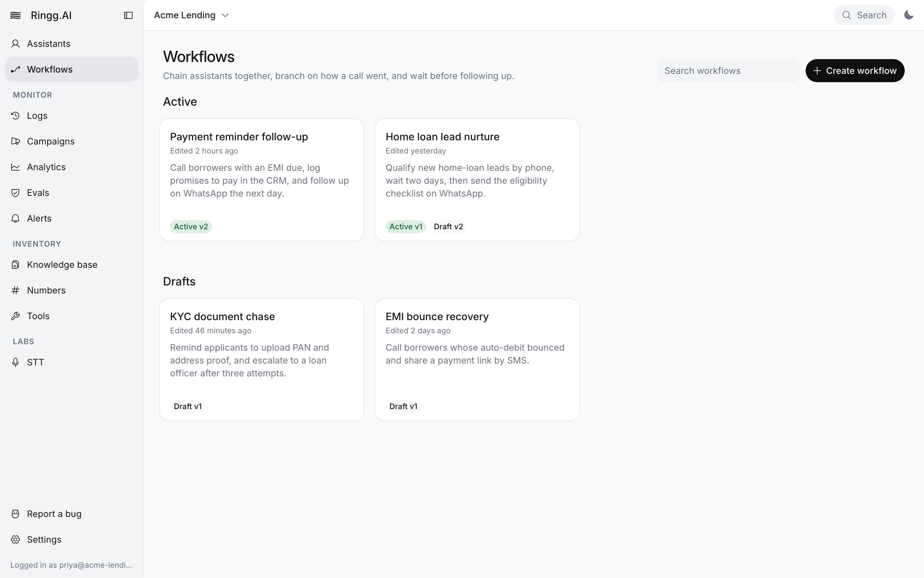The width and height of the screenshot is (924, 578).
Task: Open Analytics in the sidebar
Action: point(72,167)
